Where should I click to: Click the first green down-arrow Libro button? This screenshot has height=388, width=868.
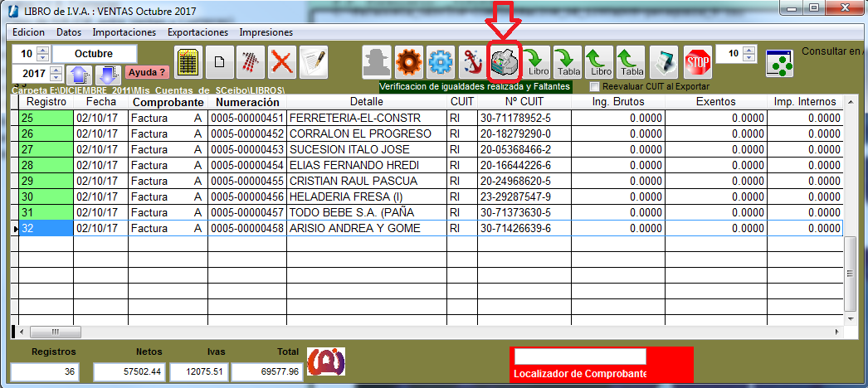pyautogui.click(x=536, y=62)
